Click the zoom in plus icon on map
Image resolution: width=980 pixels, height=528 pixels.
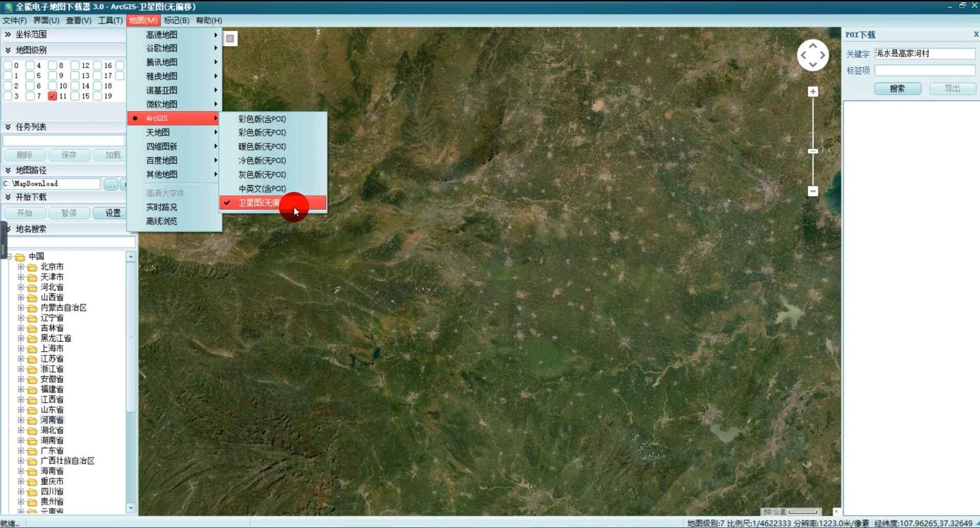pos(813,91)
